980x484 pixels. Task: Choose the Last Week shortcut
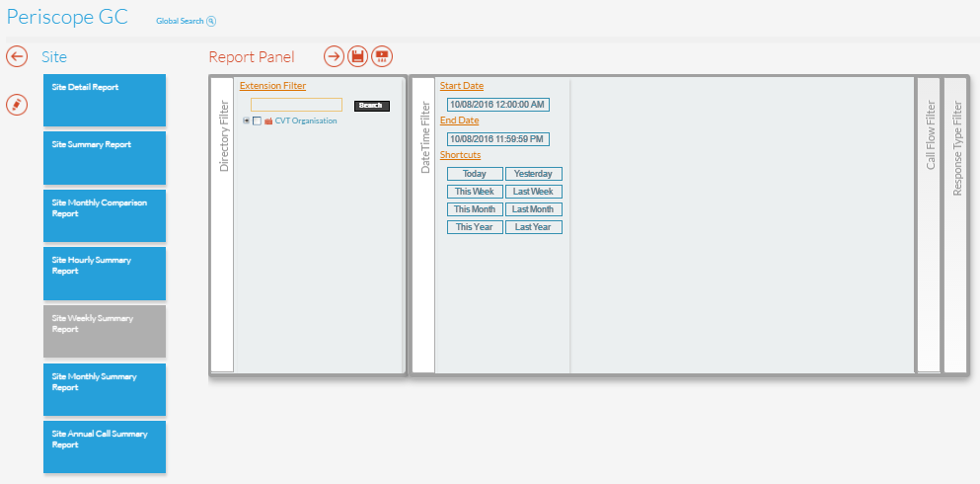tap(534, 192)
